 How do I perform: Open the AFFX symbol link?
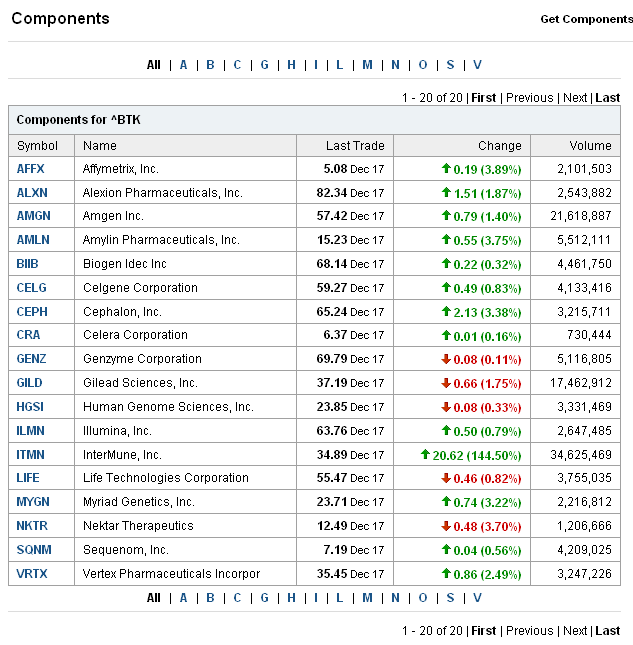coord(30,169)
